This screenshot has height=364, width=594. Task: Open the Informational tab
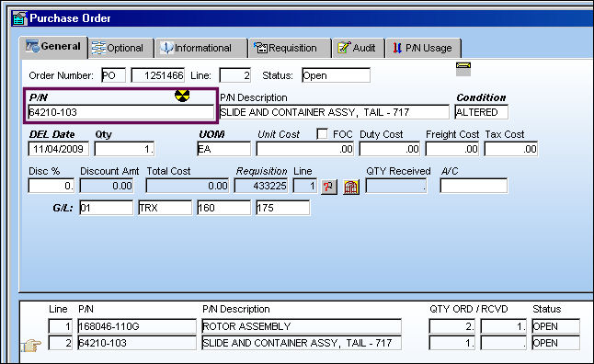click(x=200, y=48)
